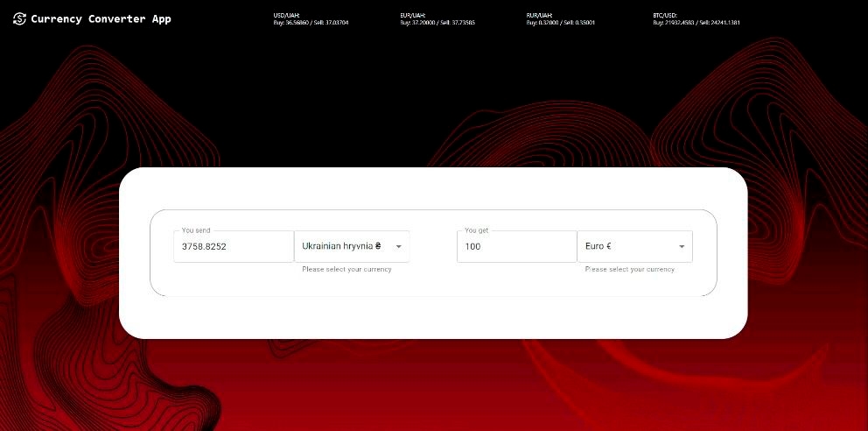Screen dimensions: 868x431
Task: Click the USD/UAH buy and sell values
Action: pyautogui.click(x=311, y=23)
